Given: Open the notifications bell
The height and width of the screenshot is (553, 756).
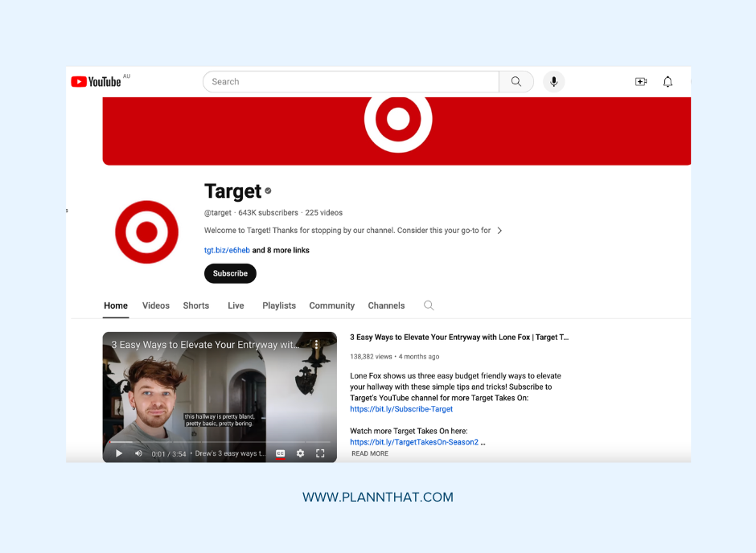Looking at the screenshot, I should click(668, 81).
